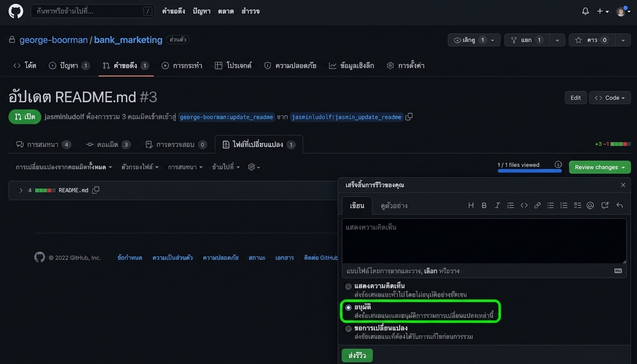The image size is (637, 364).
Task: Click the Markdown supported icon below the textbox
Action: pos(618,271)
